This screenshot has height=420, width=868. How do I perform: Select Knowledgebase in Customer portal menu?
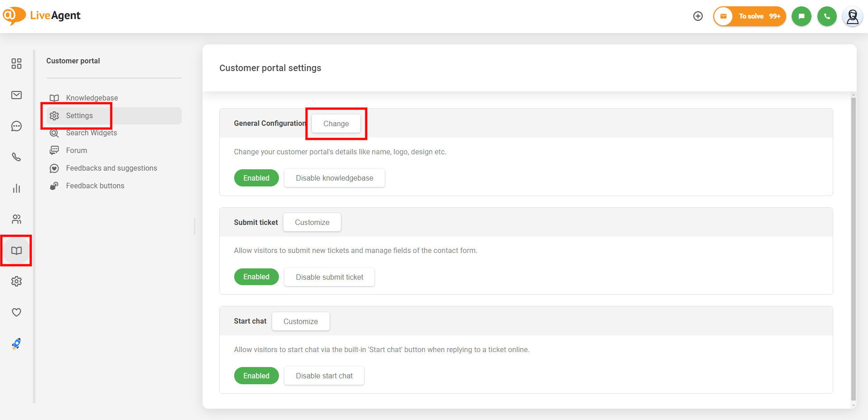click(92, 98)
